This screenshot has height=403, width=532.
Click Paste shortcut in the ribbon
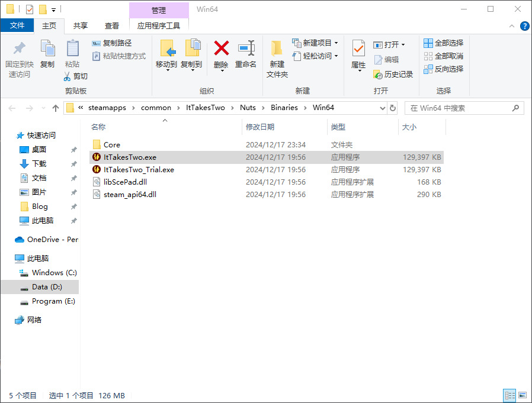[x=119, y=56]
